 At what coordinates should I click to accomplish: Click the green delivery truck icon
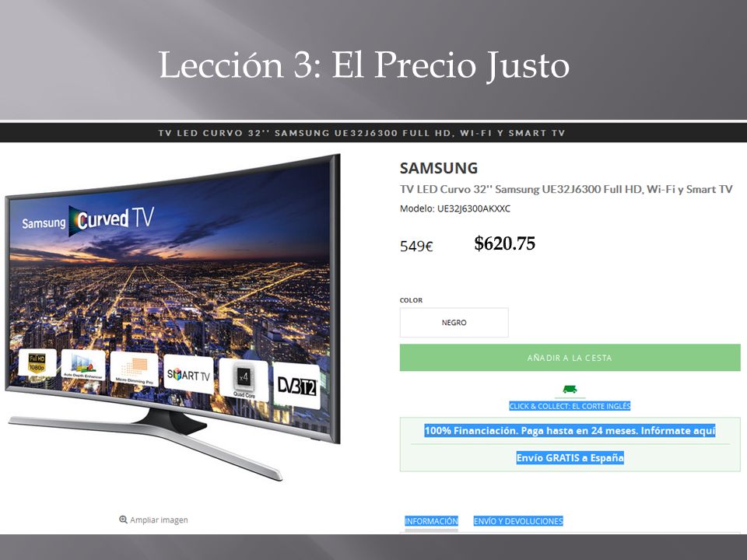click(x=570, y=389)
